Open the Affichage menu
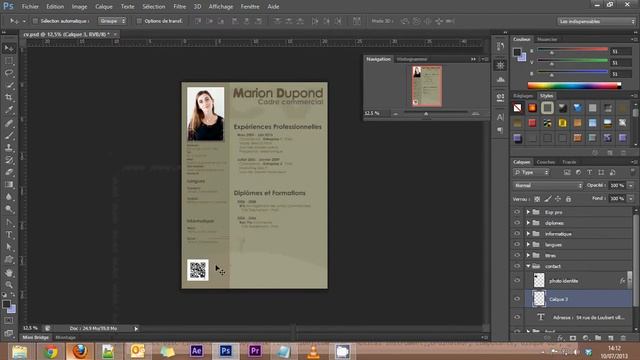640x360 pixels. click(221, 7)
